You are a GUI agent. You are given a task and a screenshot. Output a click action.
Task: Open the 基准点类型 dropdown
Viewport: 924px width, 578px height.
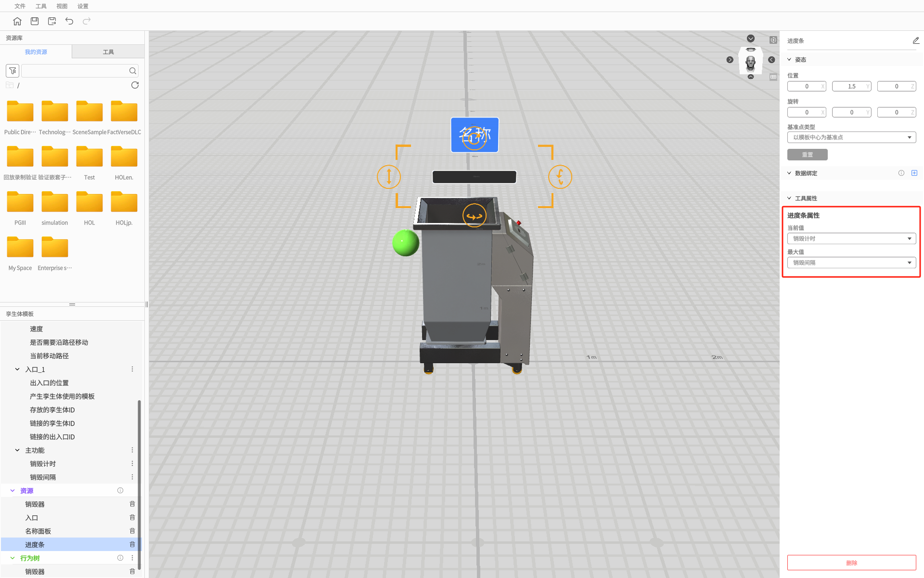[851, 137]
